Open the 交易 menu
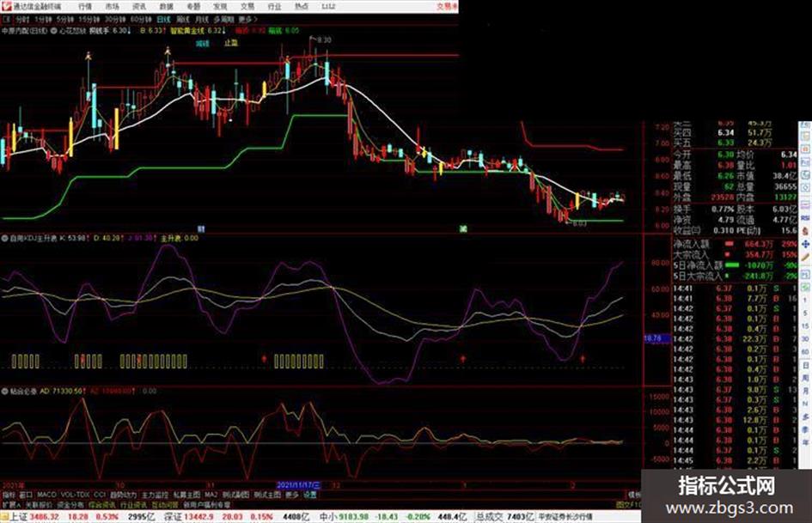This screenshot has width=812, height=523. point(247,6)
